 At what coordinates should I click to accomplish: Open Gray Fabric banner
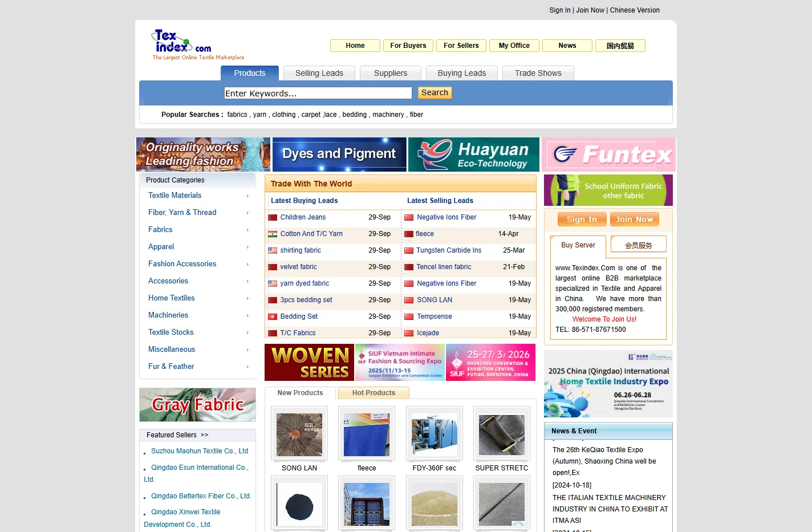pyautogui.click(x=197, y=405)
